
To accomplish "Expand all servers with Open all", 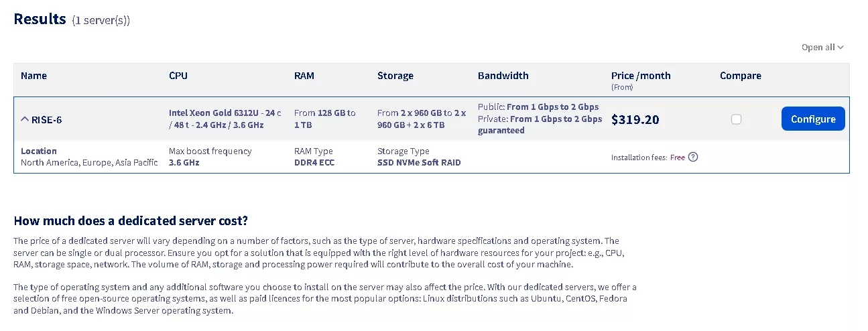I will (x=822, y=48).
